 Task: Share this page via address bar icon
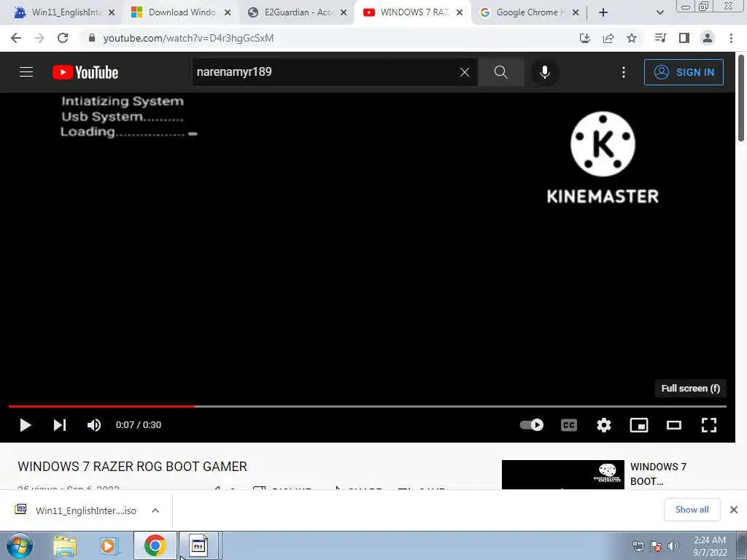pos(608,38)
